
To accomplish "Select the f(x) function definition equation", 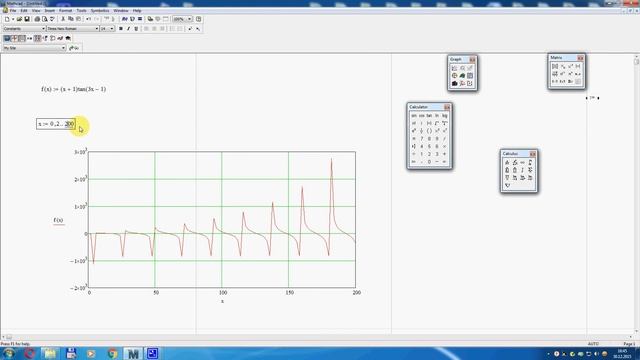I will [x=73, y=89].
